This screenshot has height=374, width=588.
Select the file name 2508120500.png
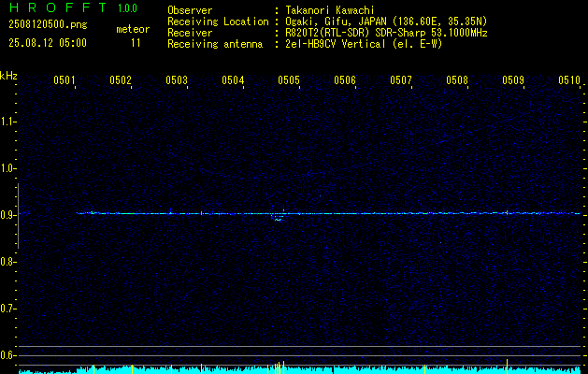[48, 25]
